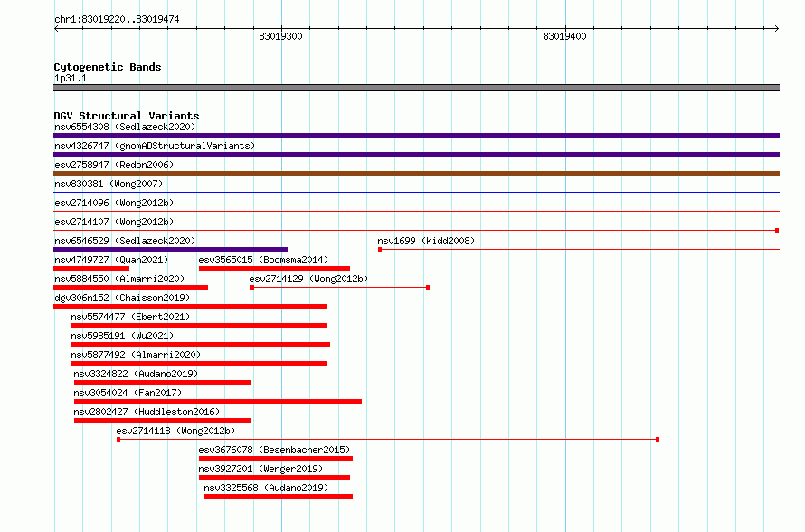This screenshot has width=805, height=532.
Task: Select nsv5985191 (Wu2021) label
Action: coord(122,336)
